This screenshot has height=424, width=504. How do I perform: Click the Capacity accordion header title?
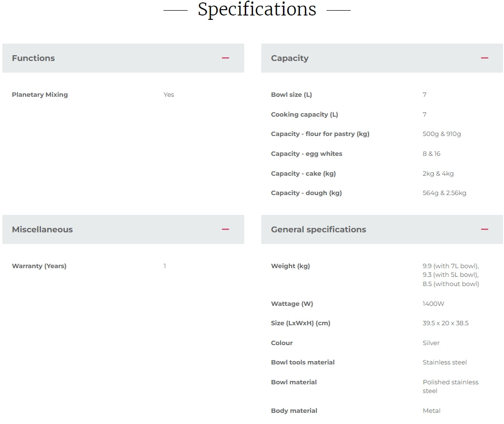click(x=290, y=58)
